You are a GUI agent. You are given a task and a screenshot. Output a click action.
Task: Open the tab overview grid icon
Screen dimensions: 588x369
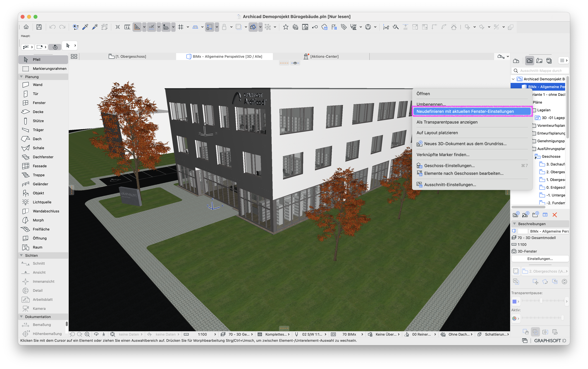point(74,56)
